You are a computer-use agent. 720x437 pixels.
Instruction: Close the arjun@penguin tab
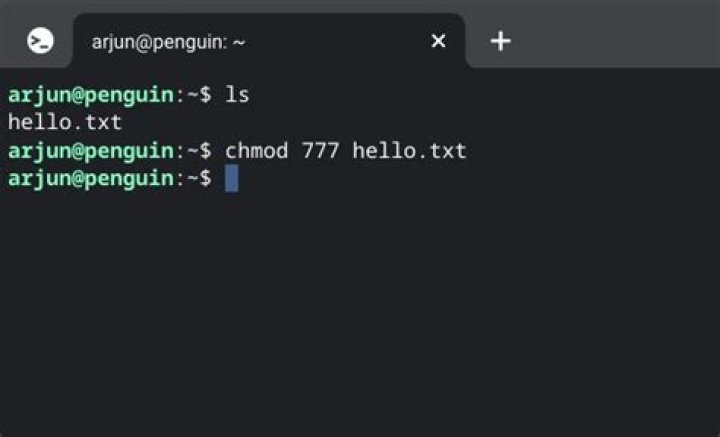click(x=438, y=41)
